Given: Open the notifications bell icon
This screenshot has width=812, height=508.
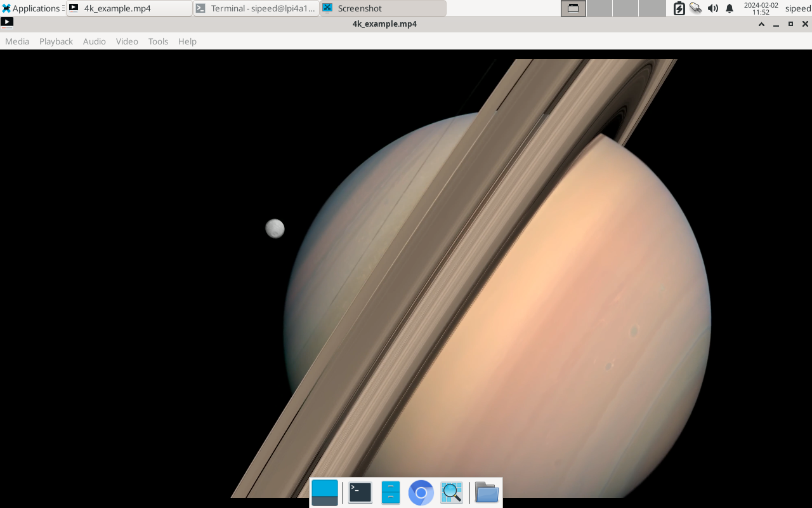Looking at the screenshot, I should click(730, 8).
